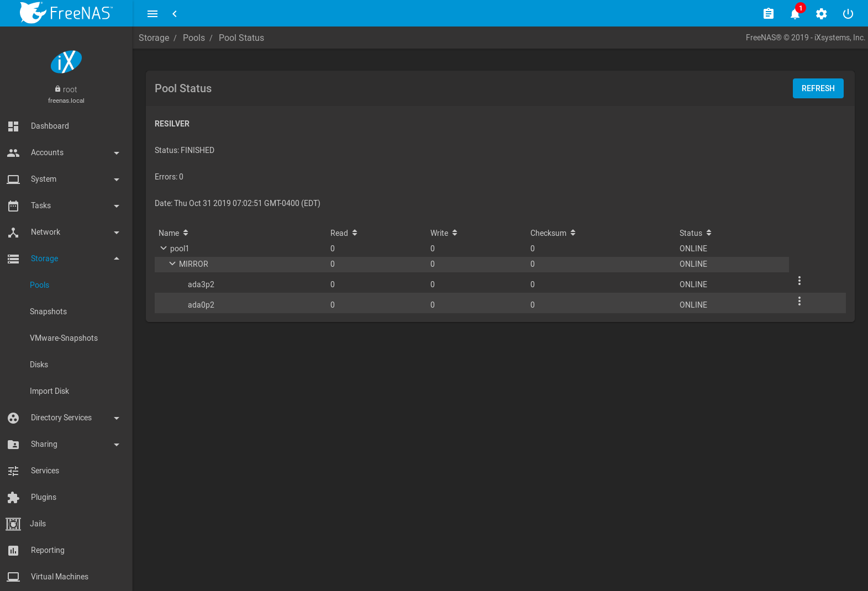The height and width of the screenshot is (591, 868).
Task: Collapse the MIRROR vdev row
Action: pos(172,264)
